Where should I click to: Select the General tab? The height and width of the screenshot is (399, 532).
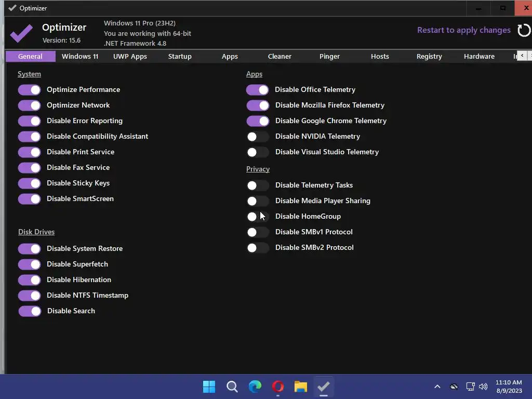[31, 56]
